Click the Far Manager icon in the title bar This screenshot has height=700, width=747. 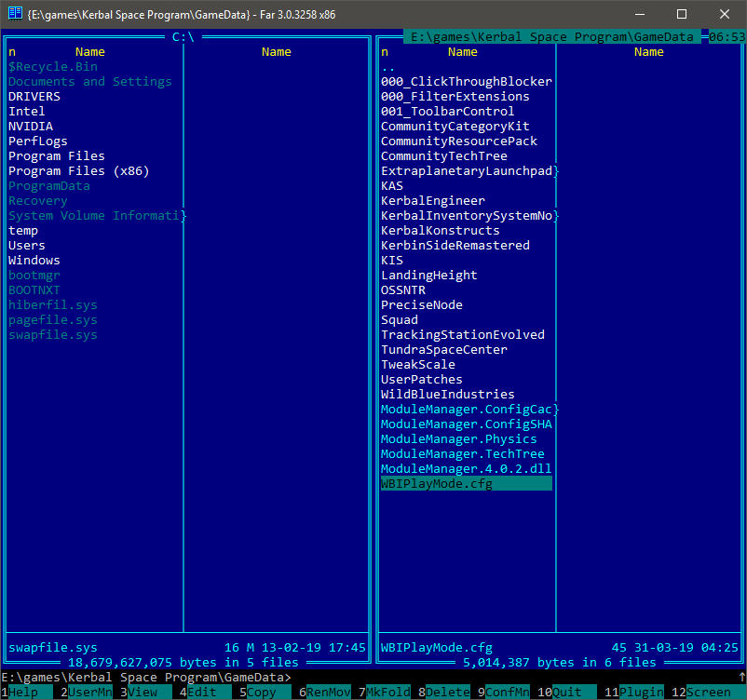(x=15, y=14)
